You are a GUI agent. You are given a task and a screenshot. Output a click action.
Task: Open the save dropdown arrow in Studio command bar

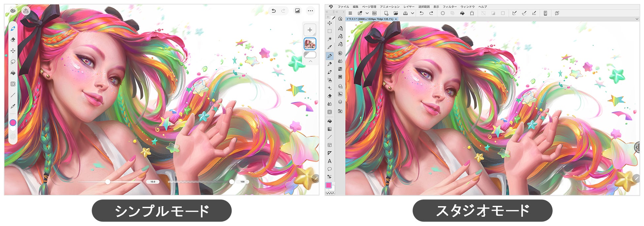pos(412,13)
